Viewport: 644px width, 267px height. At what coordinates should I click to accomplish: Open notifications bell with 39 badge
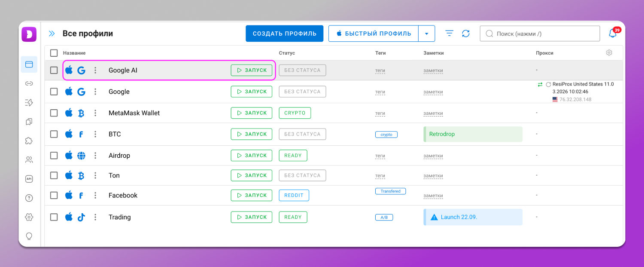click(613, 34)
